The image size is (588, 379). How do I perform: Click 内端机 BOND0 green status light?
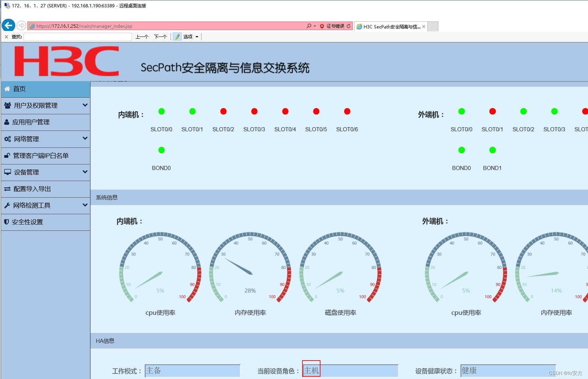161,150
